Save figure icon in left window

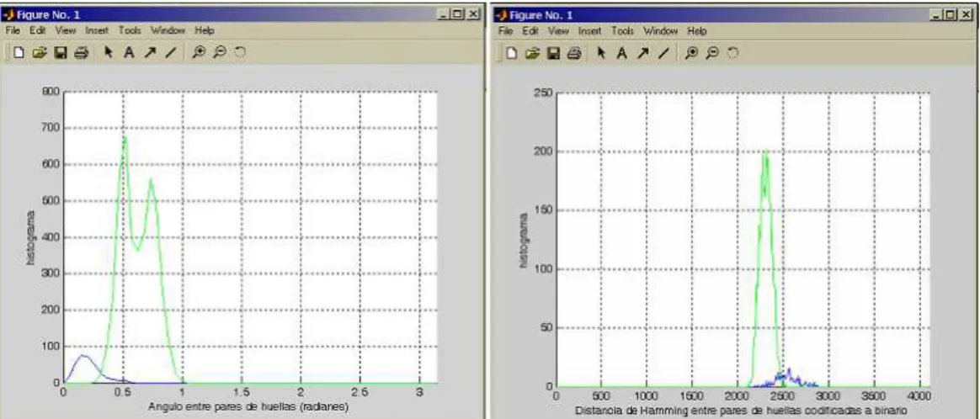[61, 53]
